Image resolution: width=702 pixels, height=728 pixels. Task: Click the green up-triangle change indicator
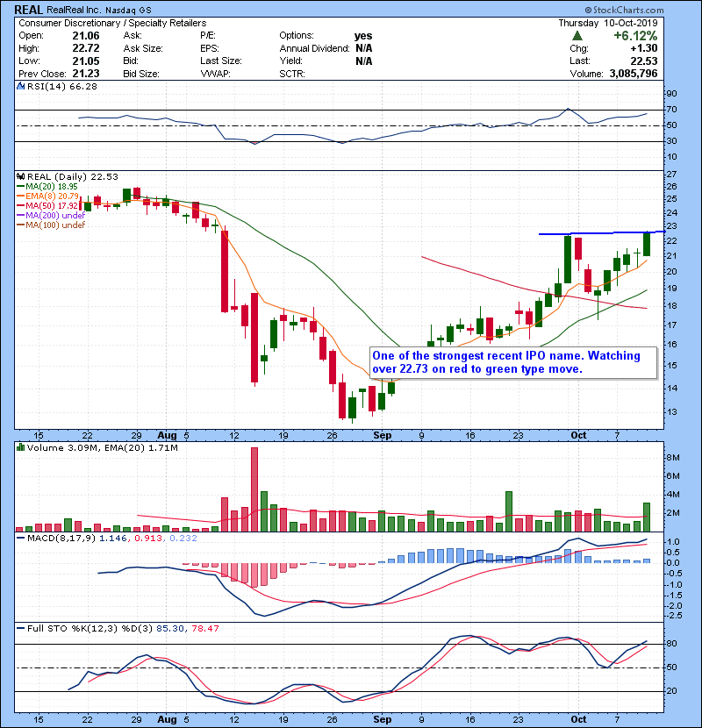click(x=577, y=36)
